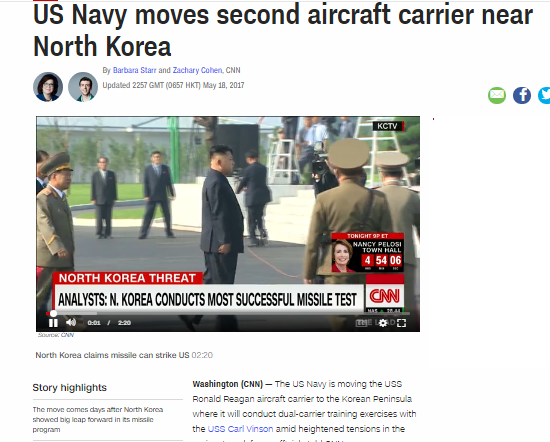550x442 pixels.
Task: Enter fullscreen mode on the video
Action: point(401,323)
